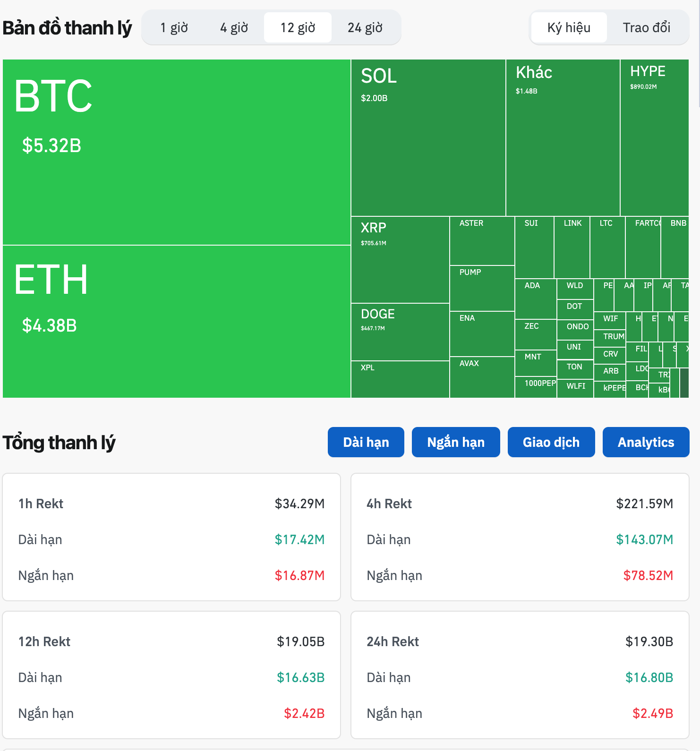
Task: Click the 24h Rekt total value
Action: (x=649, y=641)
